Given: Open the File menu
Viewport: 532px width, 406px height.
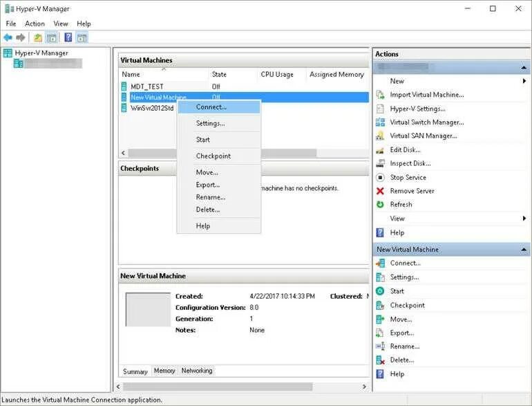Looking at the screenshot, I should point(11,24).
